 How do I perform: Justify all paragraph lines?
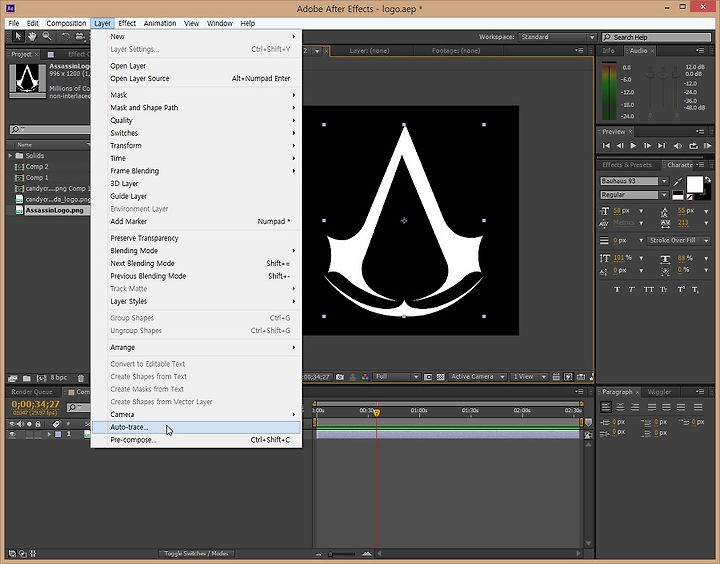[x=698, y=407]
